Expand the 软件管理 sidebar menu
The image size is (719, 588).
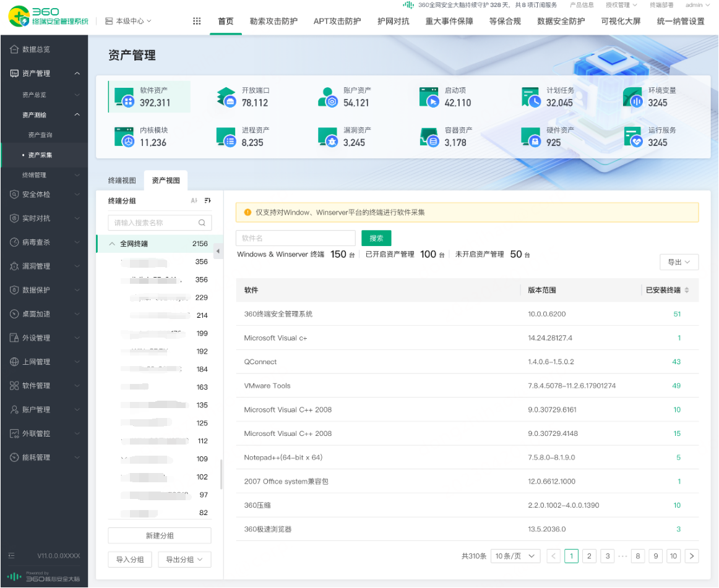coord(77,385)
